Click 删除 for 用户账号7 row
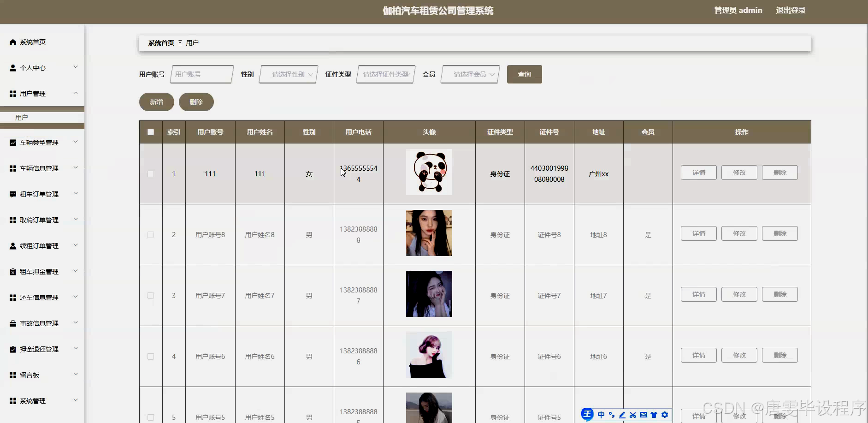This screenshot has height=423, width=868. coord(780,294)
